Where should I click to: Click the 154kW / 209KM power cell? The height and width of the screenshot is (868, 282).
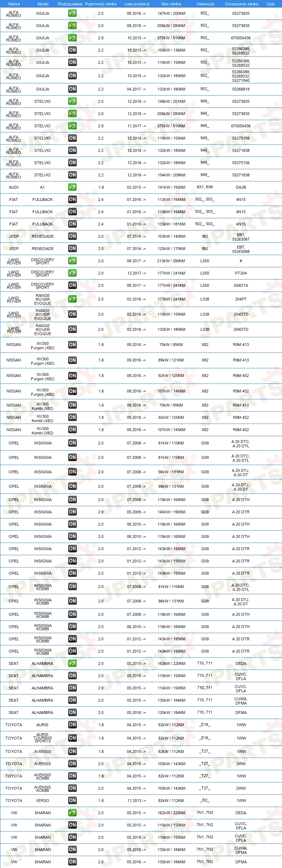pos(171,175)
